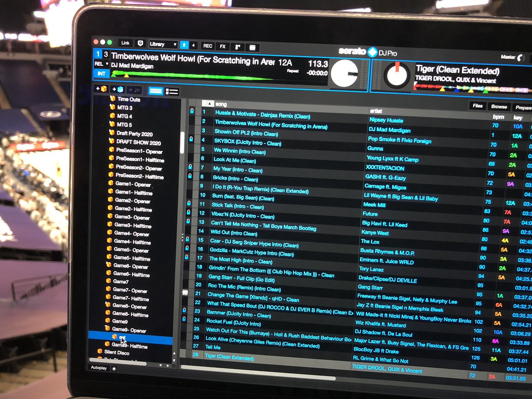This screenshot has height=399, width=532.
Task: Click the yellow cue marker on left waveform
Action: [126, 75]
